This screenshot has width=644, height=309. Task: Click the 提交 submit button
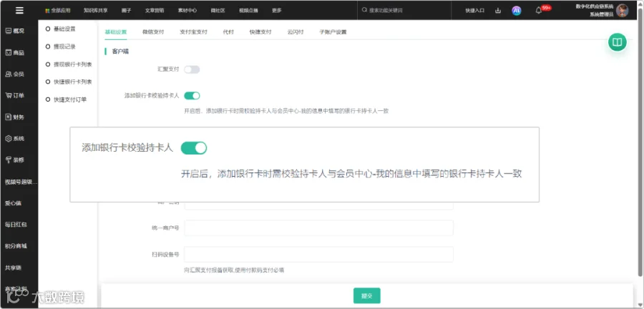[x=367, y=296]
